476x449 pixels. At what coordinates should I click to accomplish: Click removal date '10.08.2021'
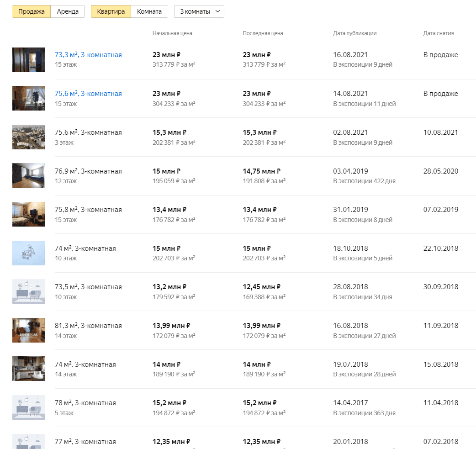tap(441, 132)
